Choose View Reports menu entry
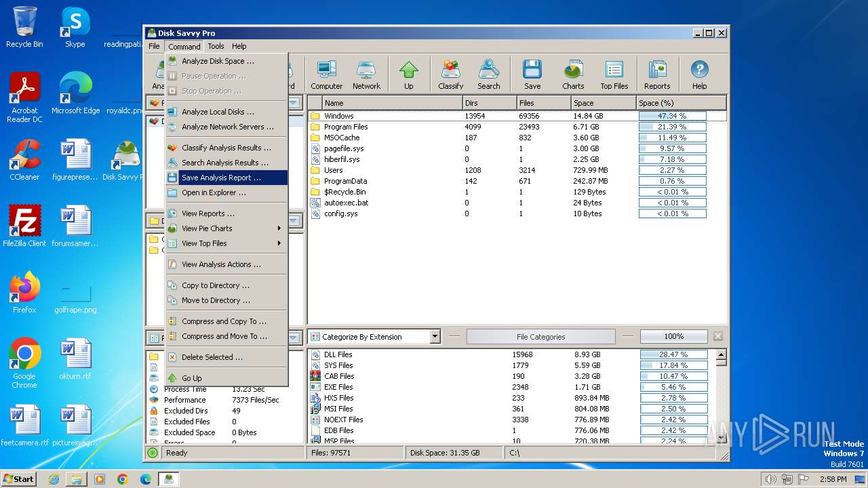Screen dimensions: 868x488 click(x=226, y=213)
